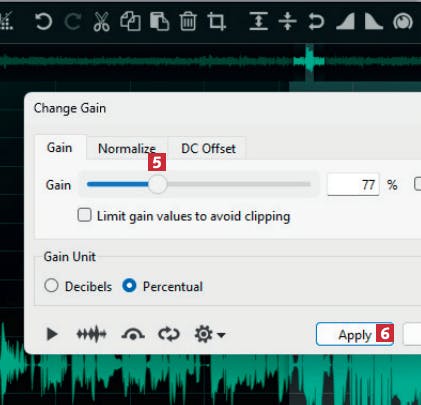Switch to the Normalize tab
Screen dimensions: 421x405
127,148
